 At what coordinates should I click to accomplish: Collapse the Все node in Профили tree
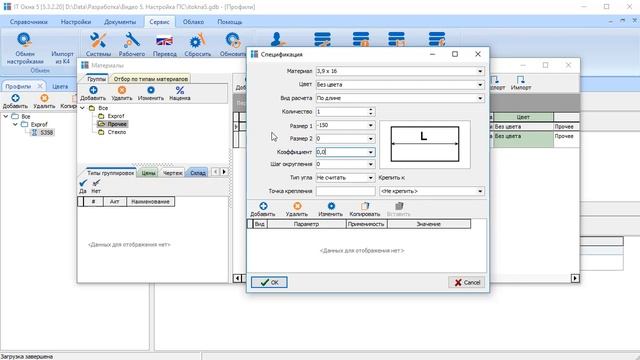pyautogui.click(x=6, y=116)
